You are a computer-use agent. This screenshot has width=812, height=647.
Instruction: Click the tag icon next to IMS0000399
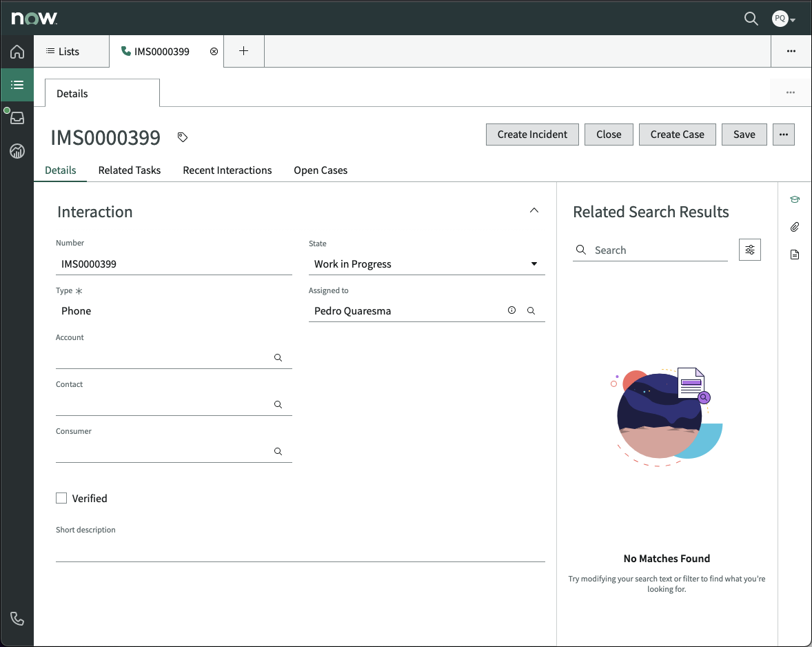pos(182,137)
